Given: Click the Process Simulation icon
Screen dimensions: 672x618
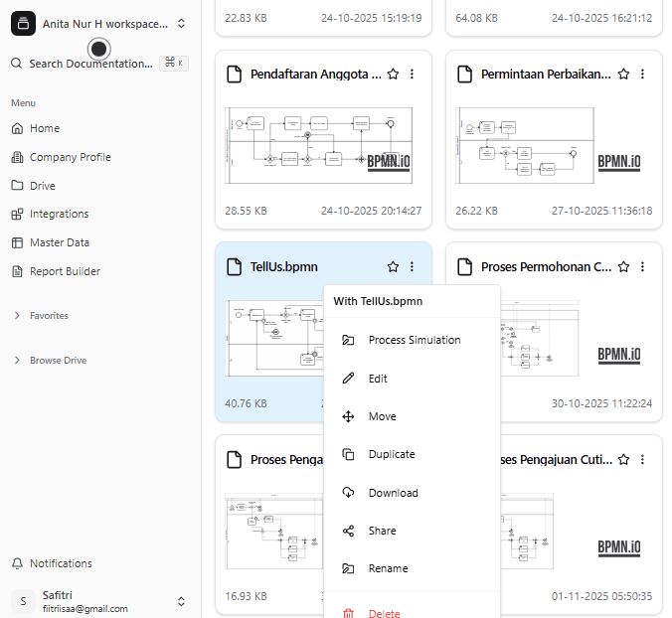Looking at the screenshot, I should click(x=348, y=341).
